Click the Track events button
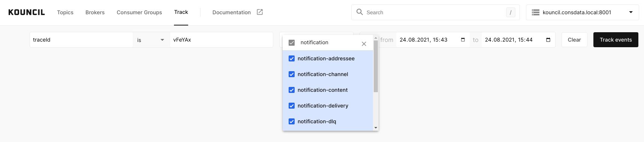Image resolution: width=644 pixels, height=142 pixels. 616,40
